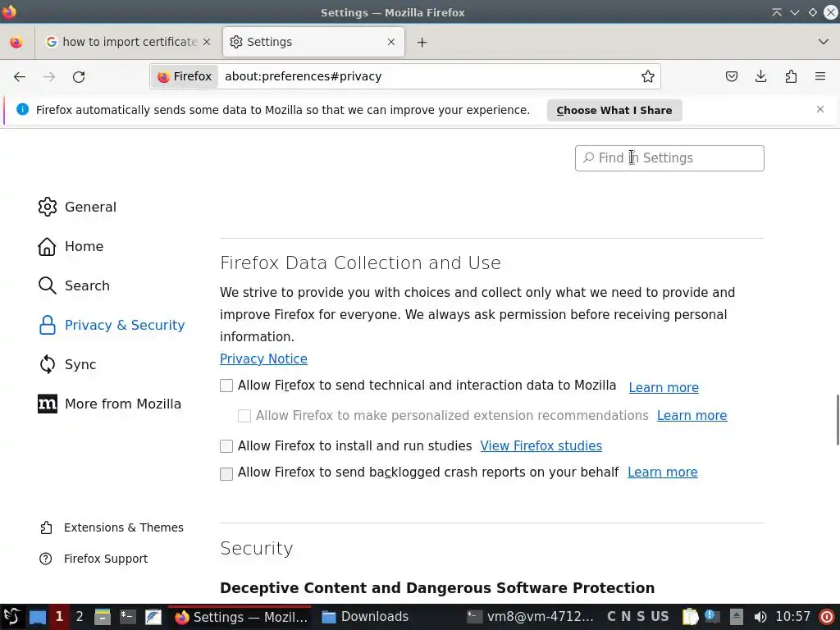
Task: Open the Downloads toolbar icon
Action: [x=761, y=76]
